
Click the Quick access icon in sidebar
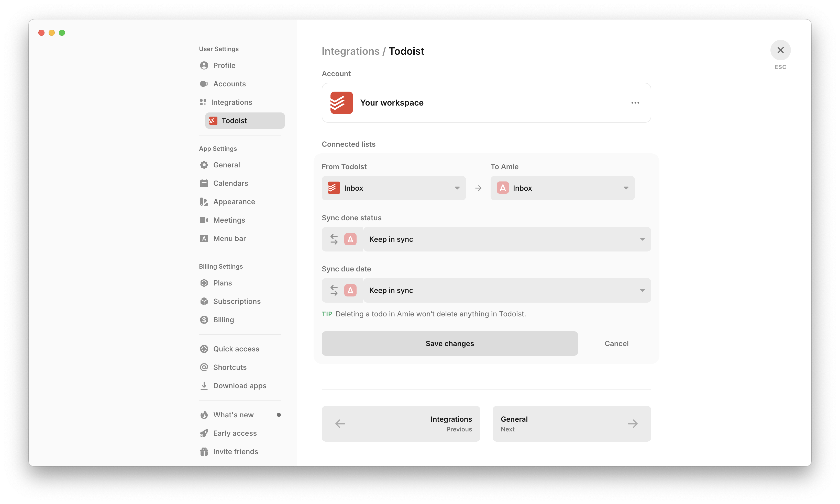[204, 349]
